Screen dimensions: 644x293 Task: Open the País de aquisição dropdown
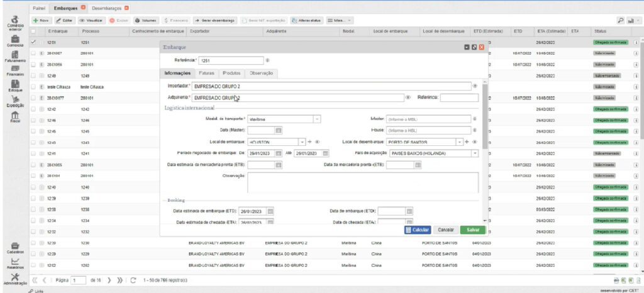point(475,153)
